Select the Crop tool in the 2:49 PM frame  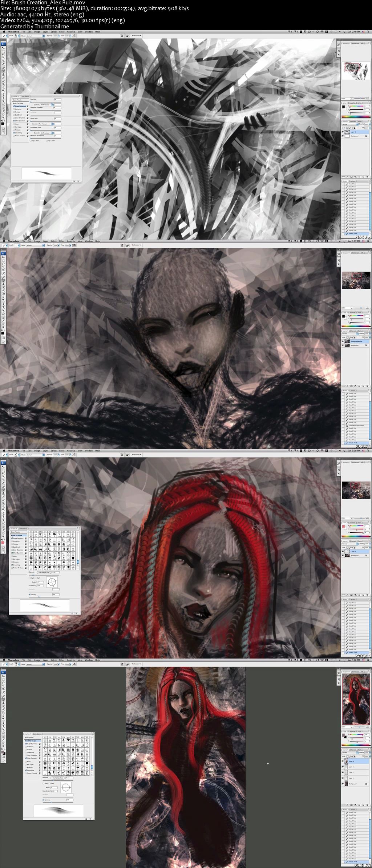3,61
